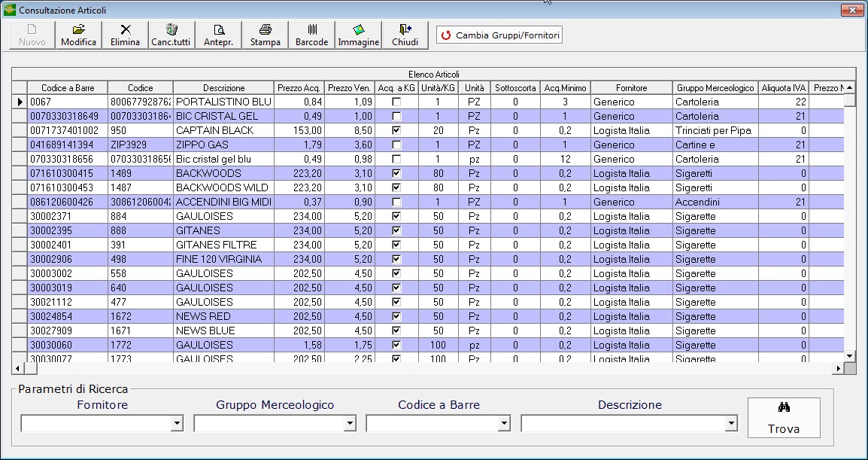868x460 pixels.
Task: Sort by Codice a Barre column header
Action: pos(68,87)
